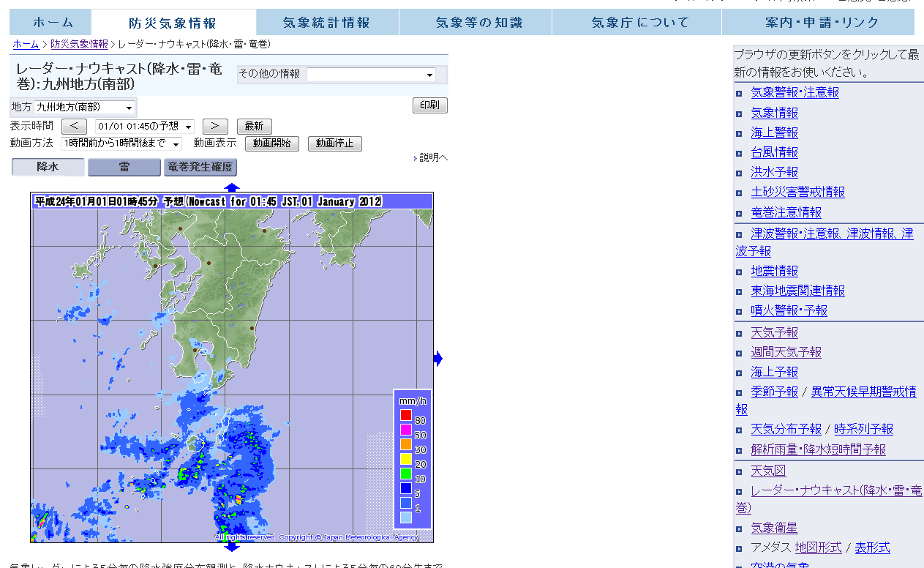The image size is (924, 568).
Task: Start animation with 動画開始 button
Action: [272, 143]
